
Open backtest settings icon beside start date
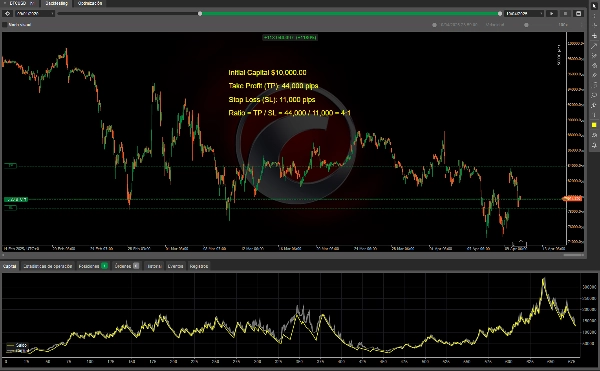(x=8, y=13)
